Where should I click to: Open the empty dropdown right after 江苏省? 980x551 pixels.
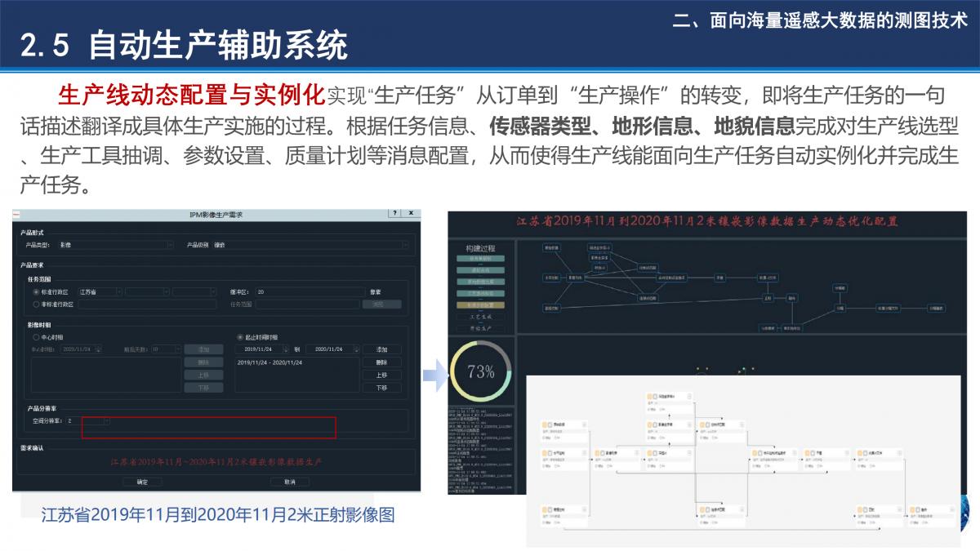[147, 292]
